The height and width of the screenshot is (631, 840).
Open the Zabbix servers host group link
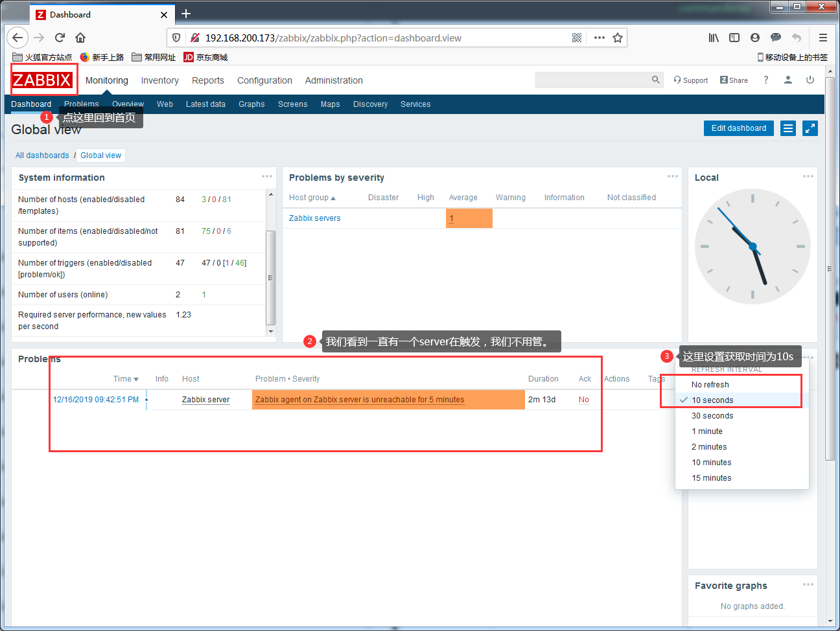coord(314,218)
